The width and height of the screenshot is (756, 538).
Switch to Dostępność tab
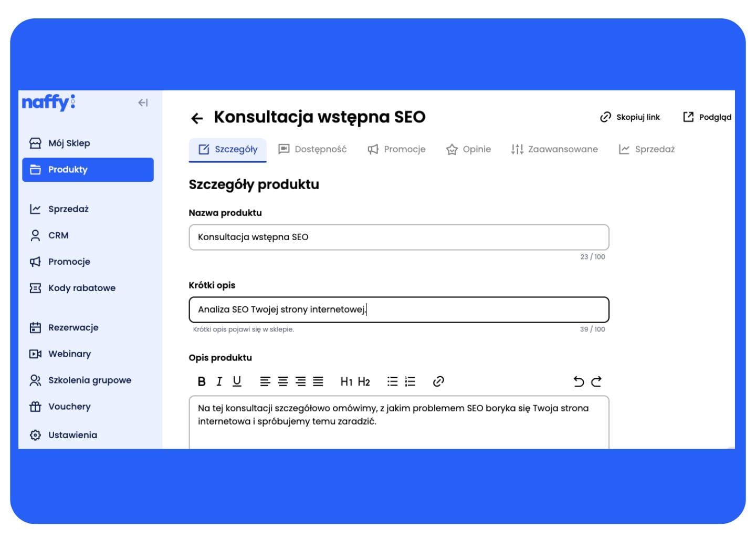[x=312, y=149]
